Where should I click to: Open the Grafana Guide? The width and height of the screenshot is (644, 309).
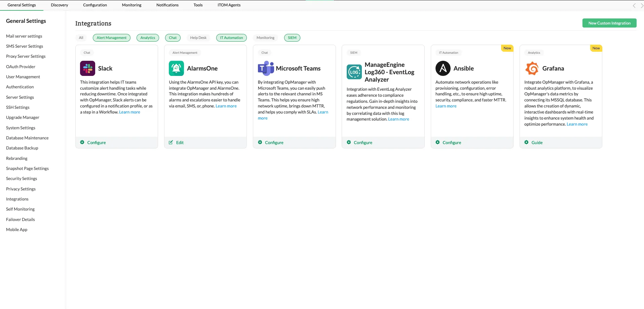click(537, 142)
